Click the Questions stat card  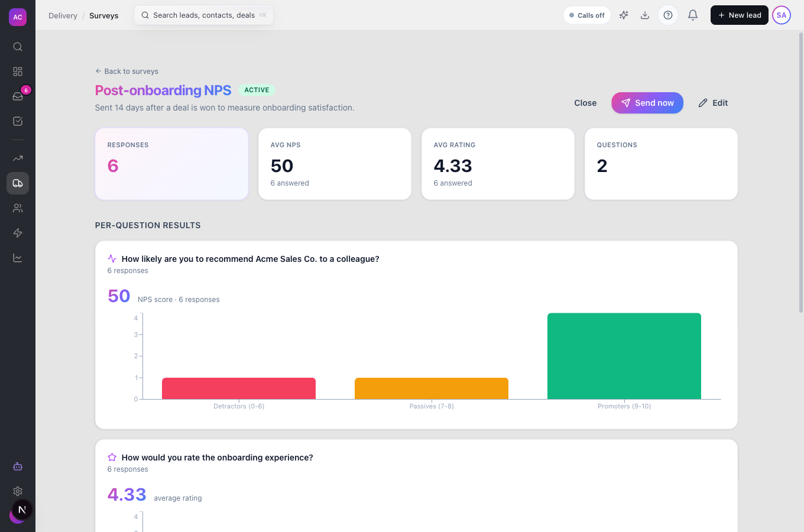(661, 164)
